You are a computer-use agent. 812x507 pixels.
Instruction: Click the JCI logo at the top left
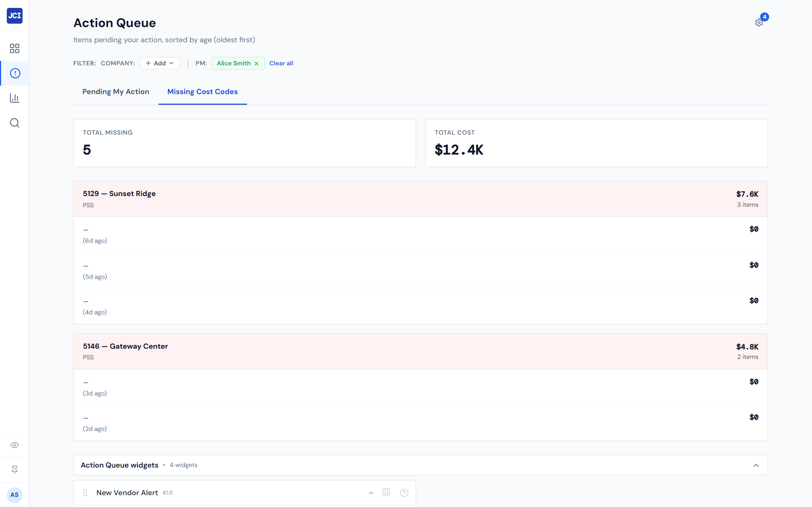coord(14,16)
